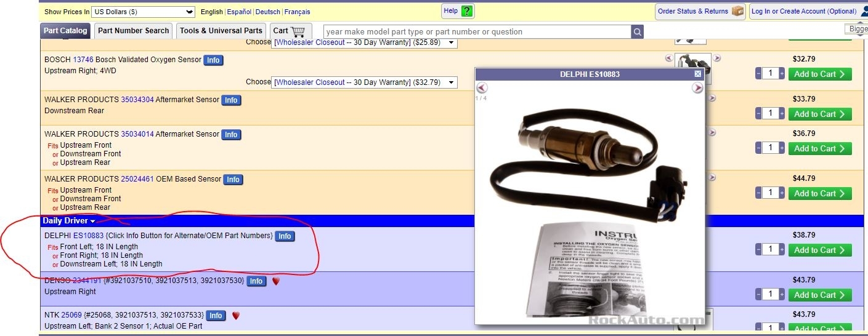Open Info for Walker 35034304 sensor
Screen dimensions: 868x336
pyautogui.click(x=231, y=100)
